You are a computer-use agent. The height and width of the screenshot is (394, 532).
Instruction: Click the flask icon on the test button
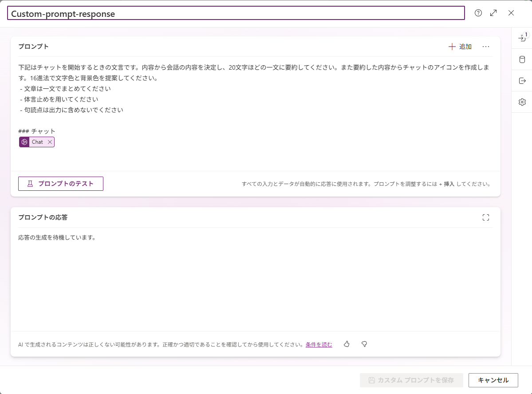click(x=30, y=184)
